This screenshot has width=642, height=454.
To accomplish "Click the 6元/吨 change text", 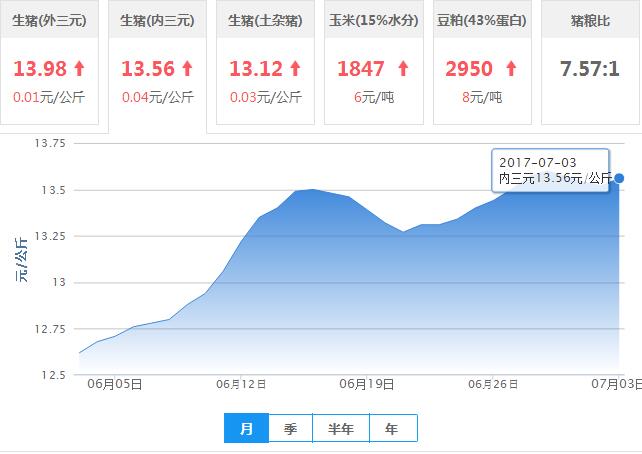I will [374, 97].
